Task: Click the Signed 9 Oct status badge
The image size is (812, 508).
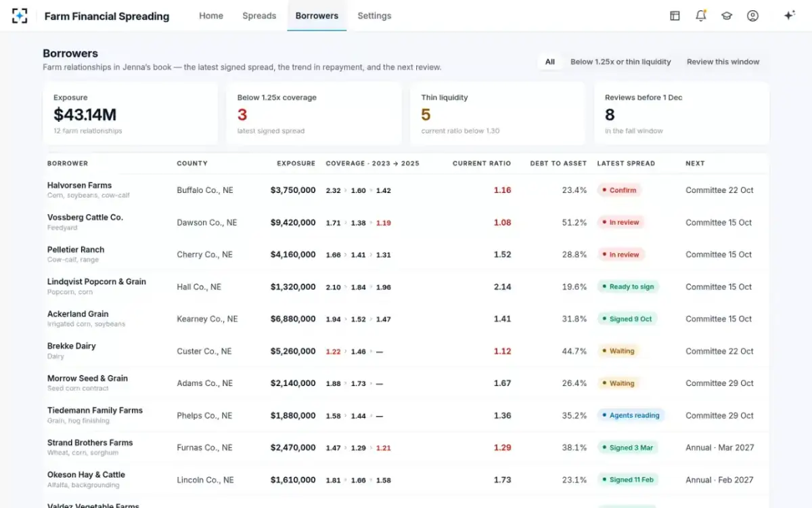Action: 627,319
